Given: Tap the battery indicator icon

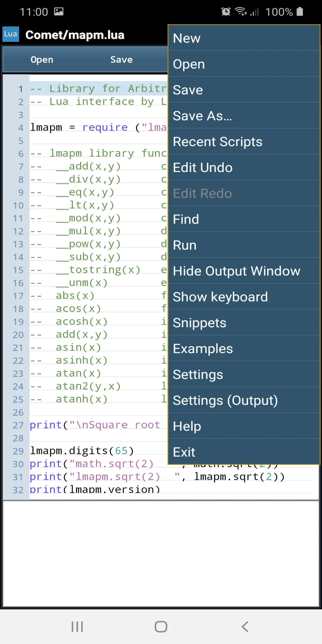Looking at the screenshot, I should point(300,12).
